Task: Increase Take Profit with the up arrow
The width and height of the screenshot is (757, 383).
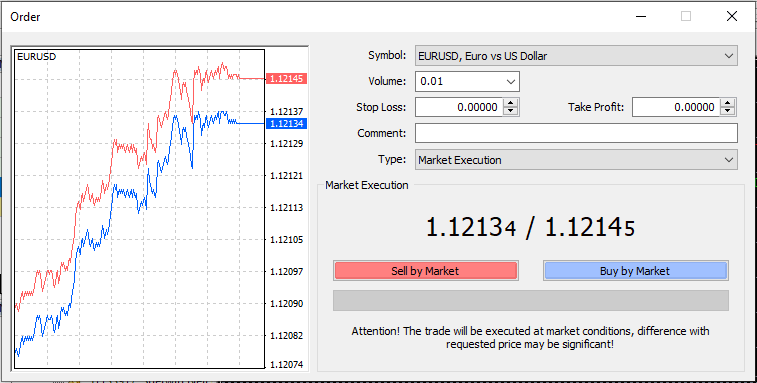Action: 728,103
